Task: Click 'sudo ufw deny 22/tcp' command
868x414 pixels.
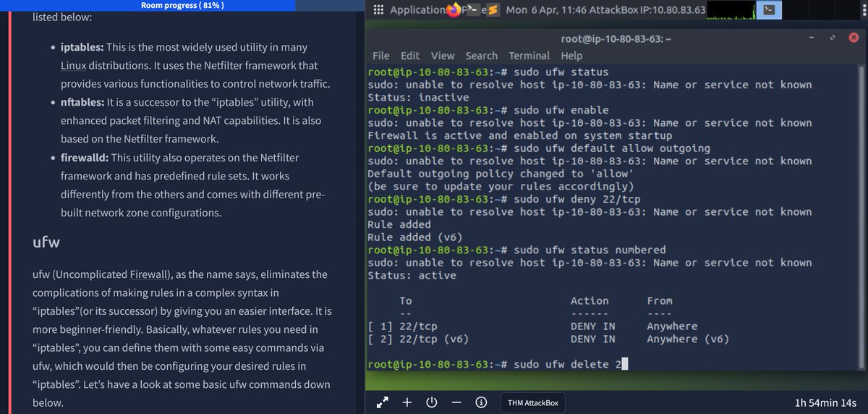Action: [x=576, y=199]
